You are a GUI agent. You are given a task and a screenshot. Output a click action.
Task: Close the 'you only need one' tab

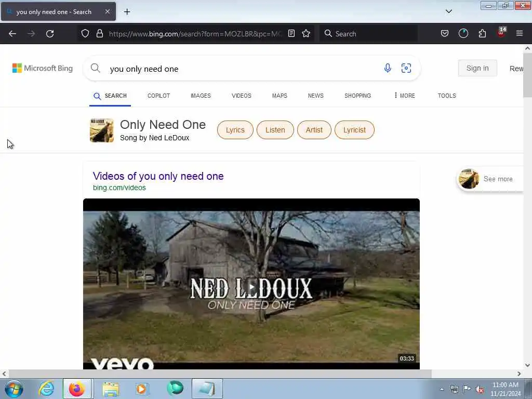point(107,11)
